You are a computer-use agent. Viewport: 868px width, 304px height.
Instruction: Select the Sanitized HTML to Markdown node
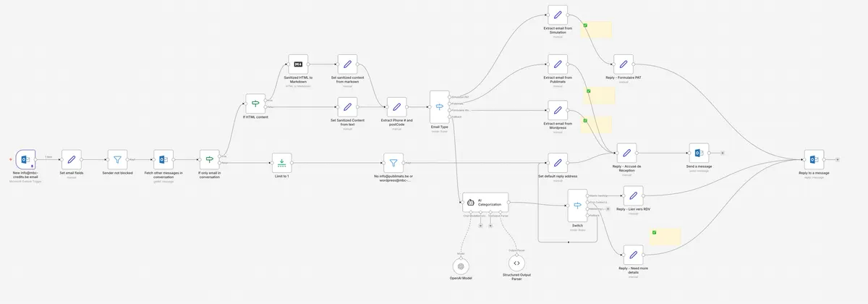298,64
